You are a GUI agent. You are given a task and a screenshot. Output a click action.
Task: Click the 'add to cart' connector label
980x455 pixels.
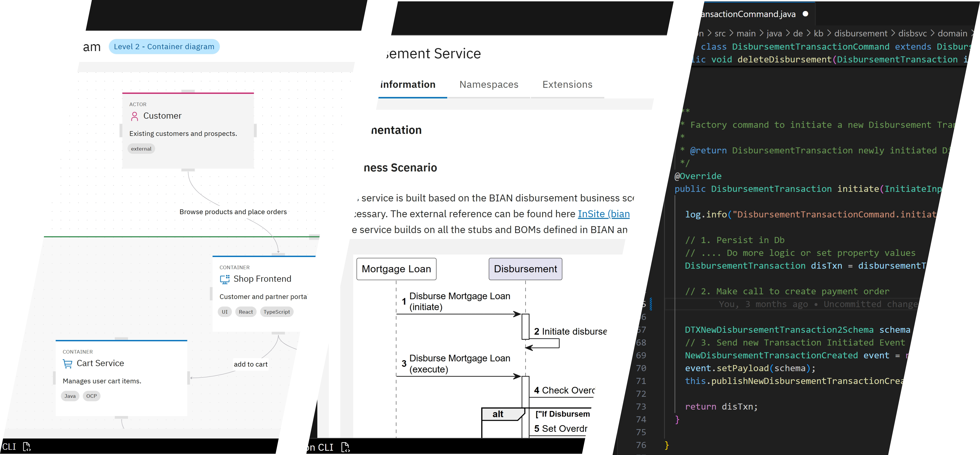(251, 365)
